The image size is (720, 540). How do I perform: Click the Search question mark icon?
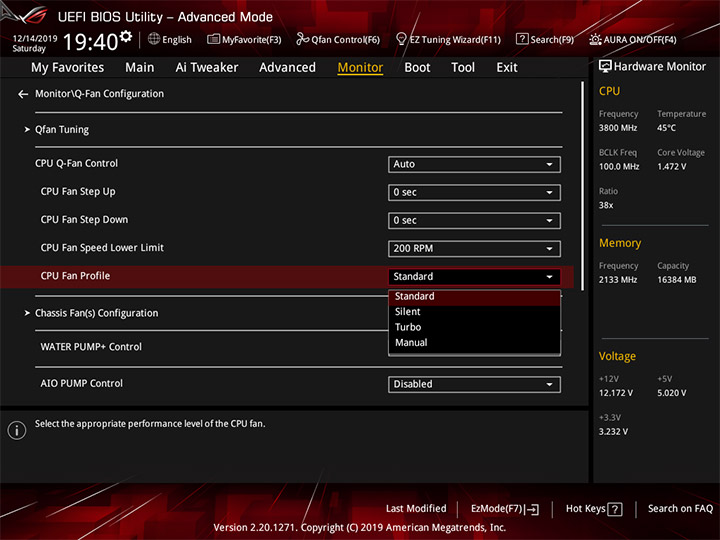point(522,39)
